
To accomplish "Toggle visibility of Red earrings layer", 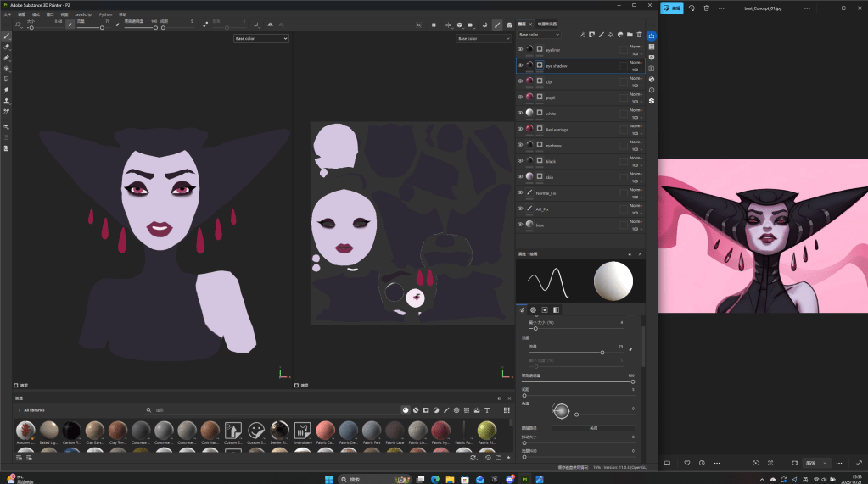I will tap(520, 129).
